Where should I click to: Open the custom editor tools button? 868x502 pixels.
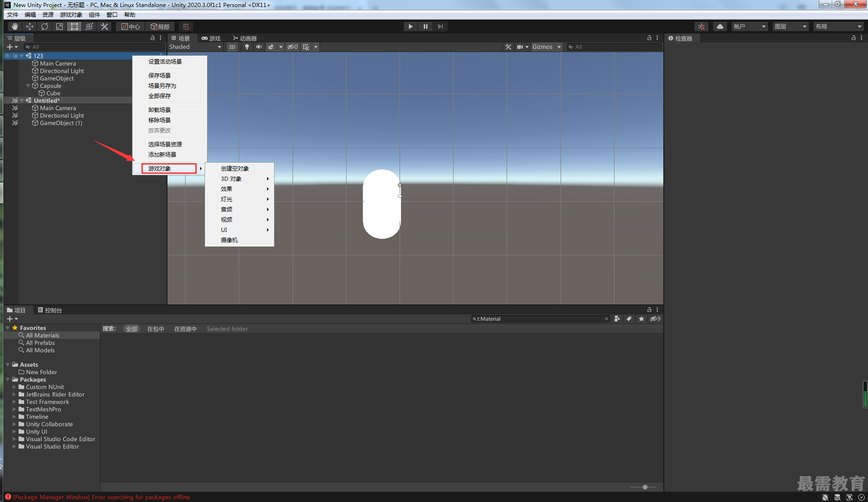(105, 26)
